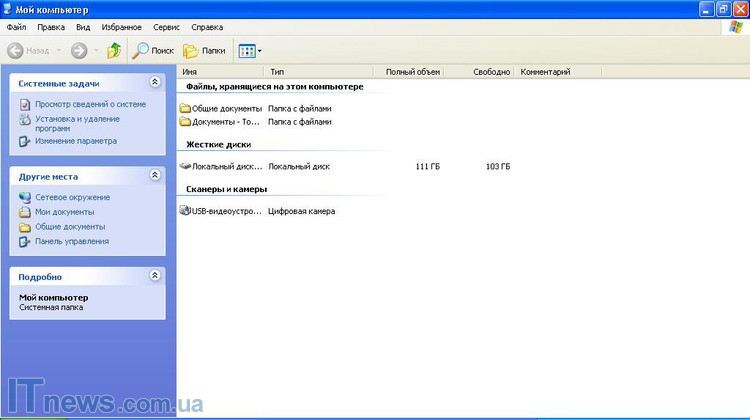Open the Сервис menu
The image size is (750, 420).
click(166, 27)
